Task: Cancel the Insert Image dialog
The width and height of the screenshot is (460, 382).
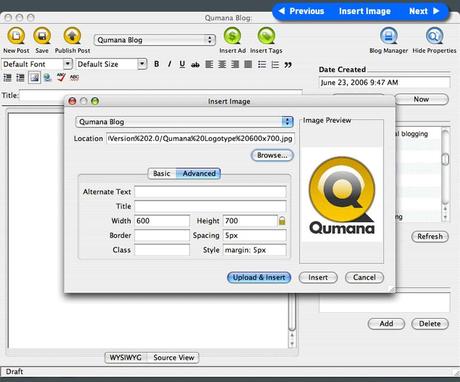Action: [x=364, y=277]
